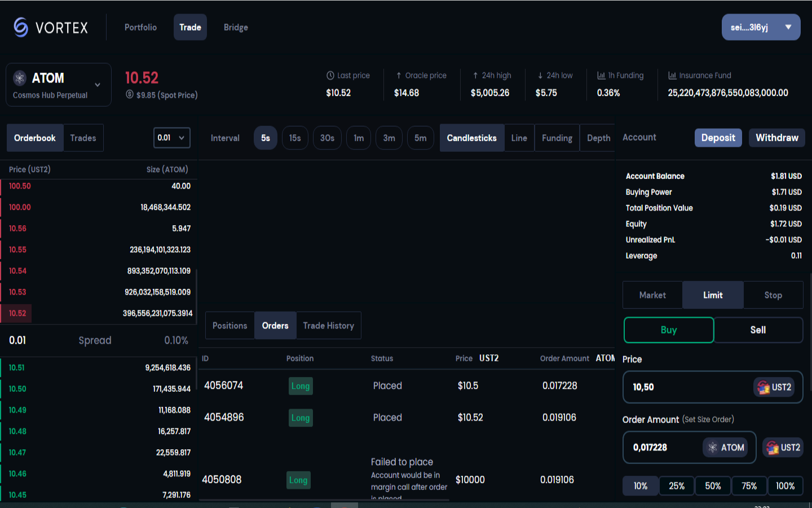Click order ID 4056074
The height and width of the screenshot is (508, 812).
click(224, 386)
